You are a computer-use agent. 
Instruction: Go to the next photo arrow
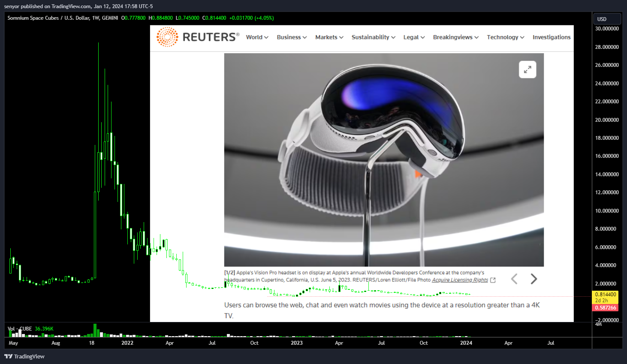[534, 279]
